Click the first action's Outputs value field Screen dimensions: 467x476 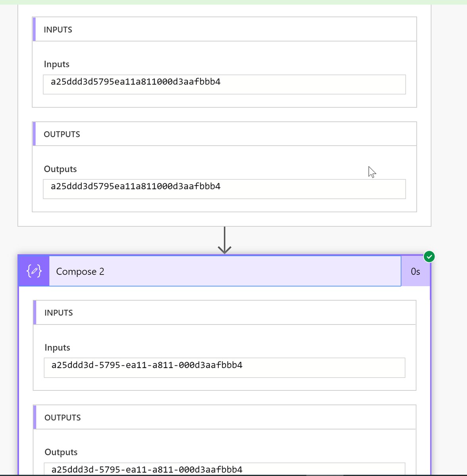click(x=224, y=189)
